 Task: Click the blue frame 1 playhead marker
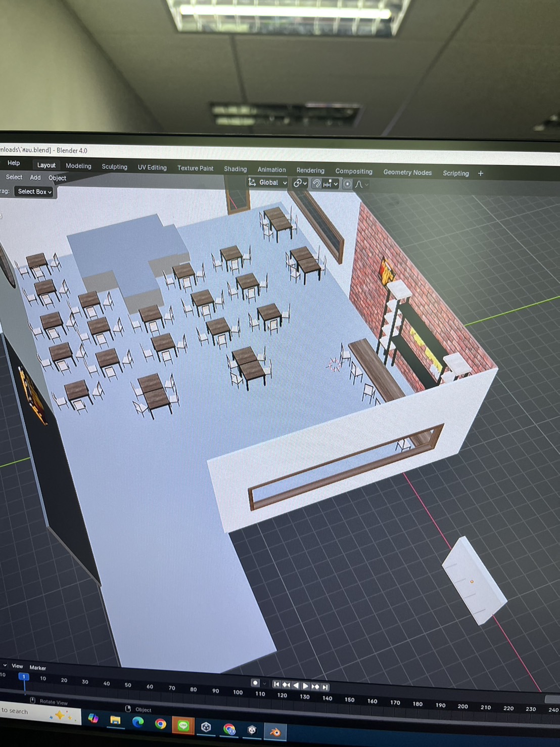point(23,677)
